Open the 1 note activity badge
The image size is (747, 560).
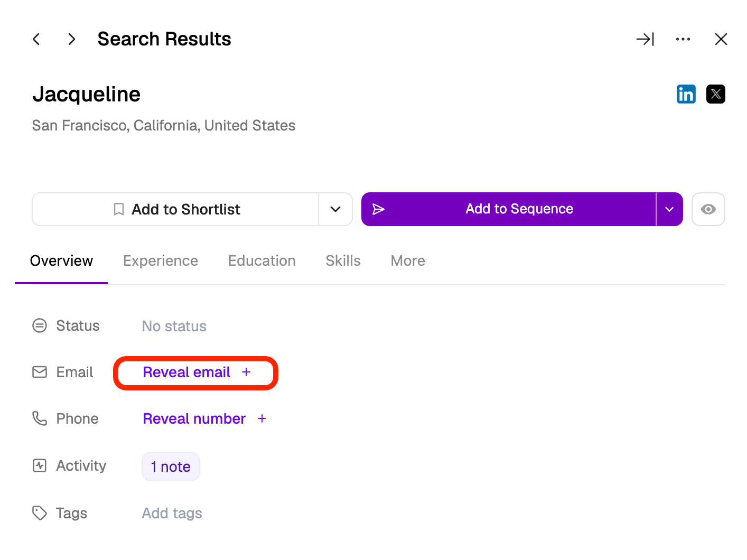[x=171, y=466]
